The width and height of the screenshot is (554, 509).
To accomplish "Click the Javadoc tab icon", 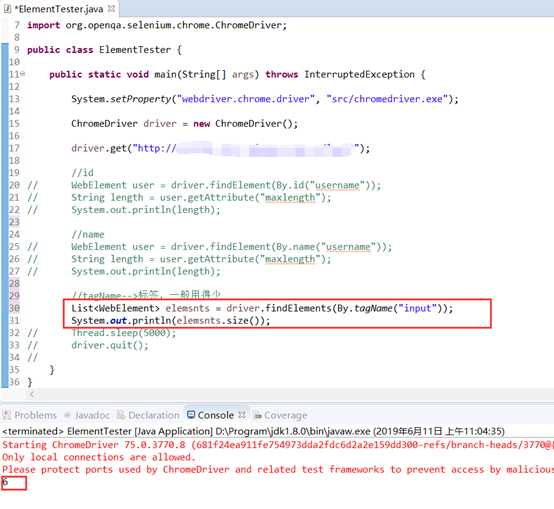I will [67, 415].
